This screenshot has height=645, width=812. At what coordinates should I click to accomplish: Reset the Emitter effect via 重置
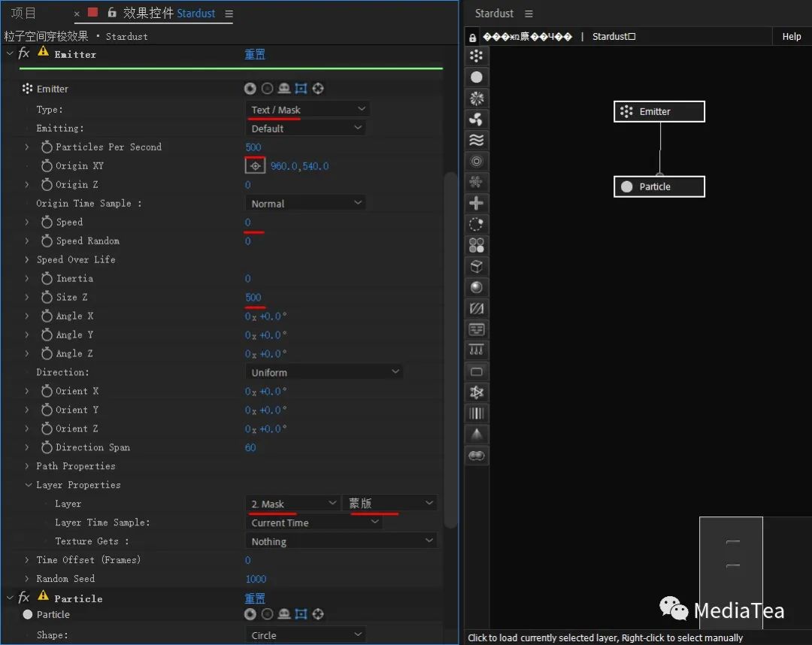[255, 54]
